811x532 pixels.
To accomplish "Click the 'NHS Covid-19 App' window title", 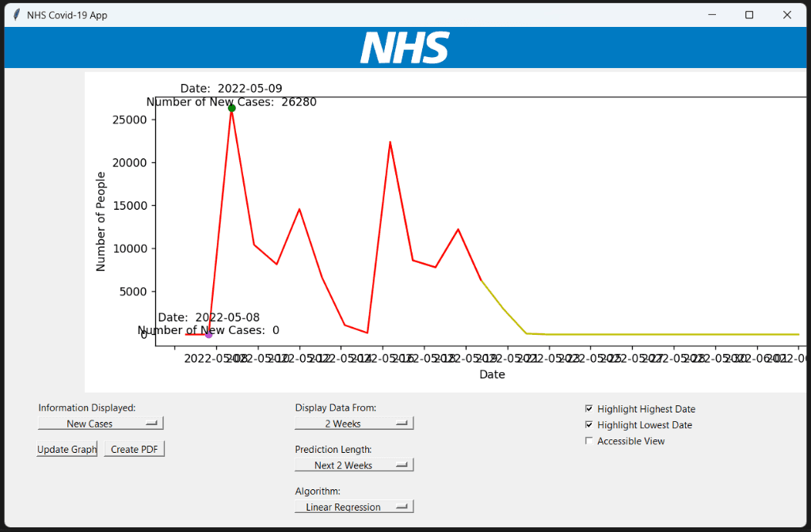I will [x=67, y=15].
